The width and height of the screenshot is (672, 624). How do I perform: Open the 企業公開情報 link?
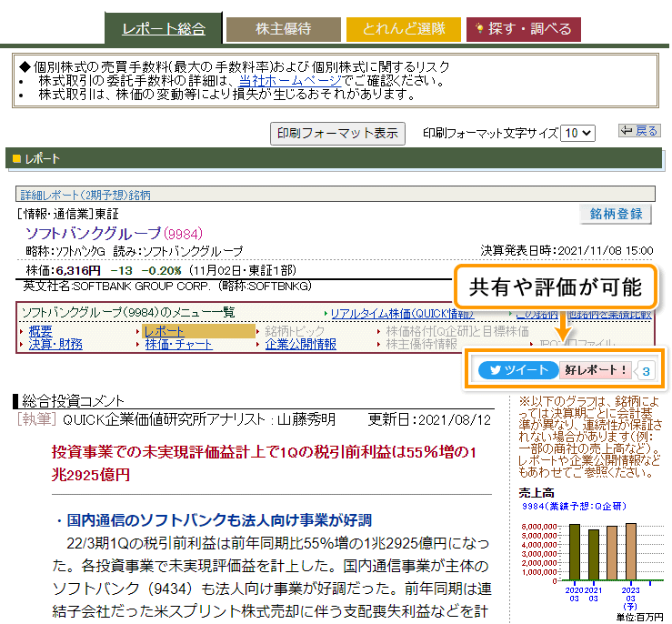point(300,344)
